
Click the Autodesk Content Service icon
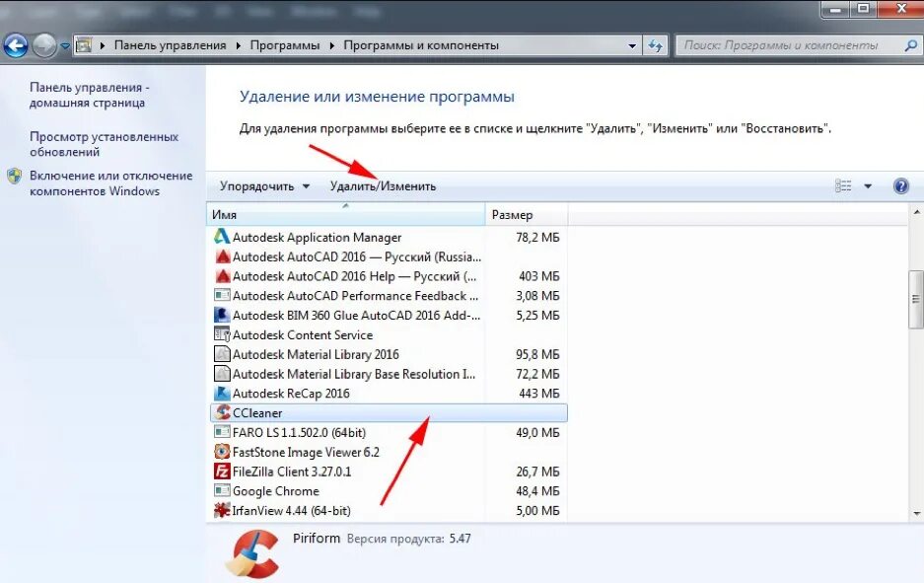click(x=222, y=334)
